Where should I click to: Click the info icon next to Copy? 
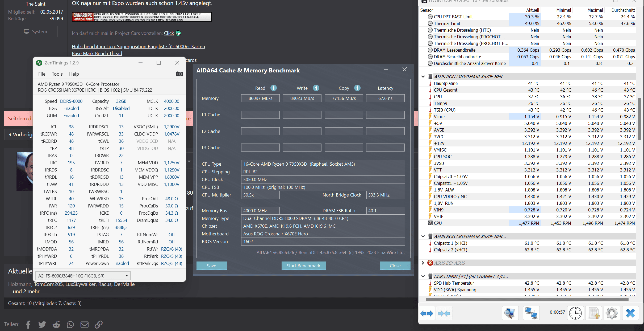pos(357,88)
